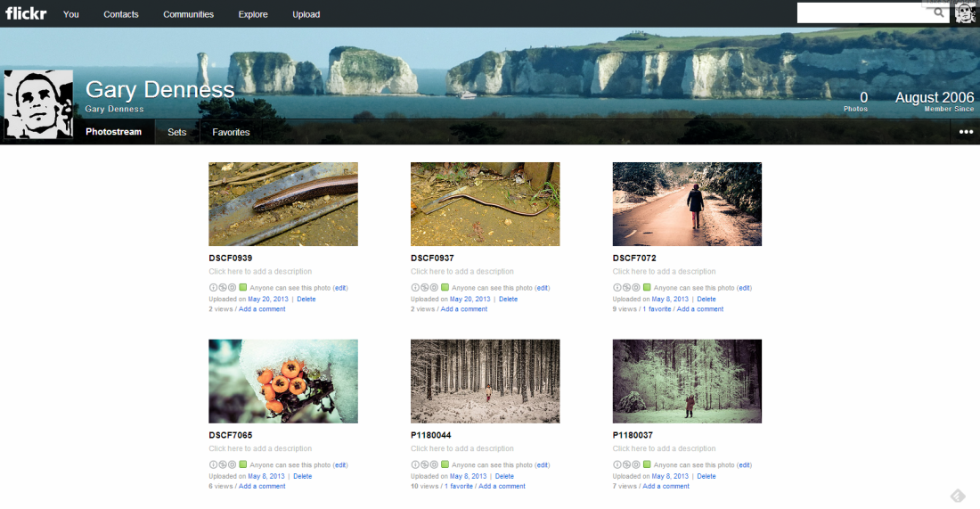Open the Explore menu
Viewport: 980px width, 509px height.
tap(252, 13)
